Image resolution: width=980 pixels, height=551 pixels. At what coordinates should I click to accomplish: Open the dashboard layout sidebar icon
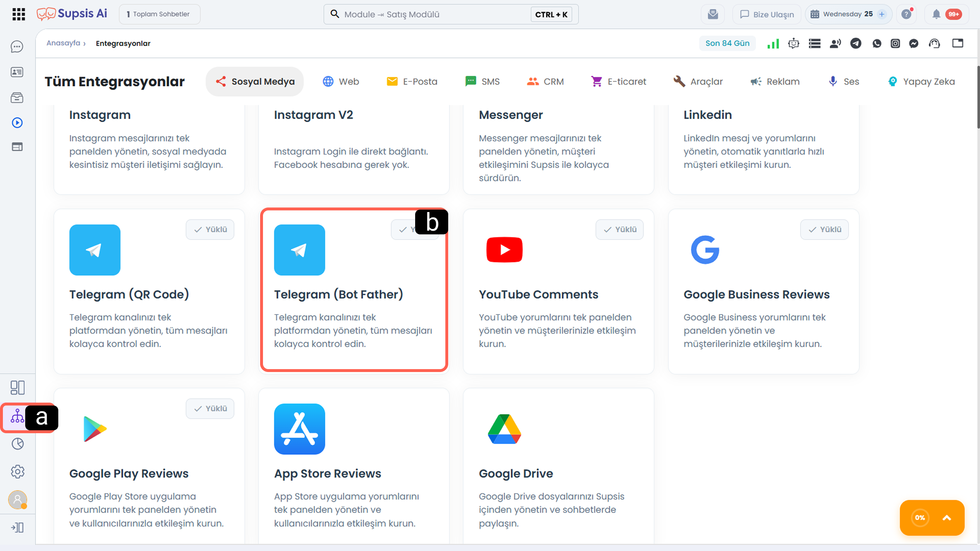point(17,387)
